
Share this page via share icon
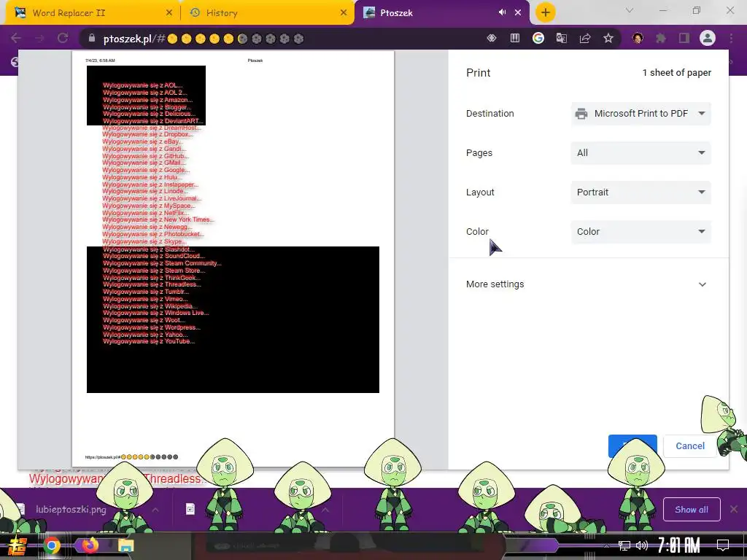[x=585, y=38]
